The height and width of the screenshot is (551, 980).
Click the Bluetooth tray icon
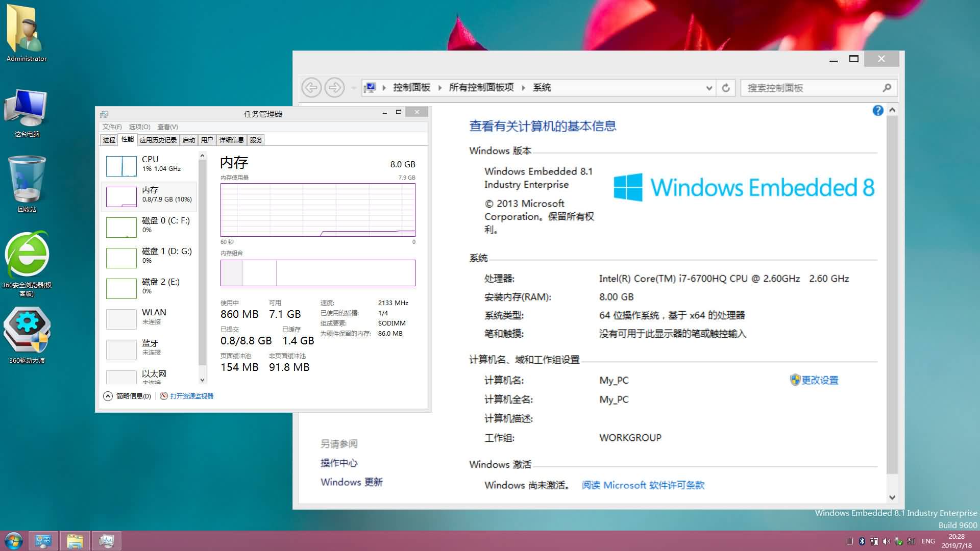point(862,541)
